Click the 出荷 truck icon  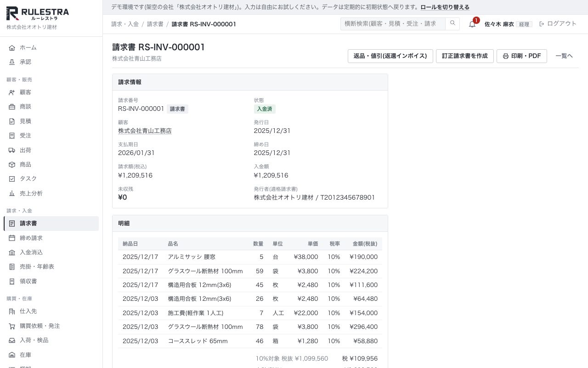click(12, 150)
